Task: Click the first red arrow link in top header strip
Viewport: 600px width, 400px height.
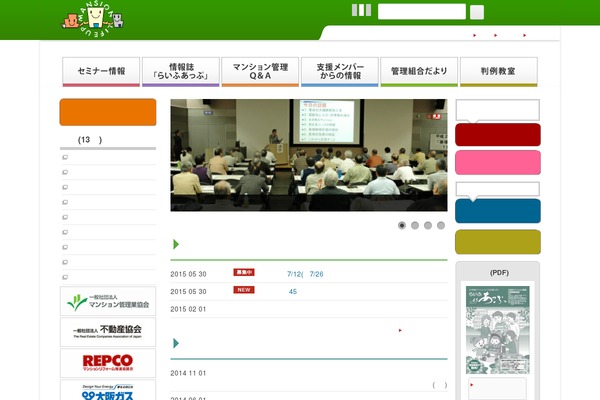Action: [x=475, y=35]
